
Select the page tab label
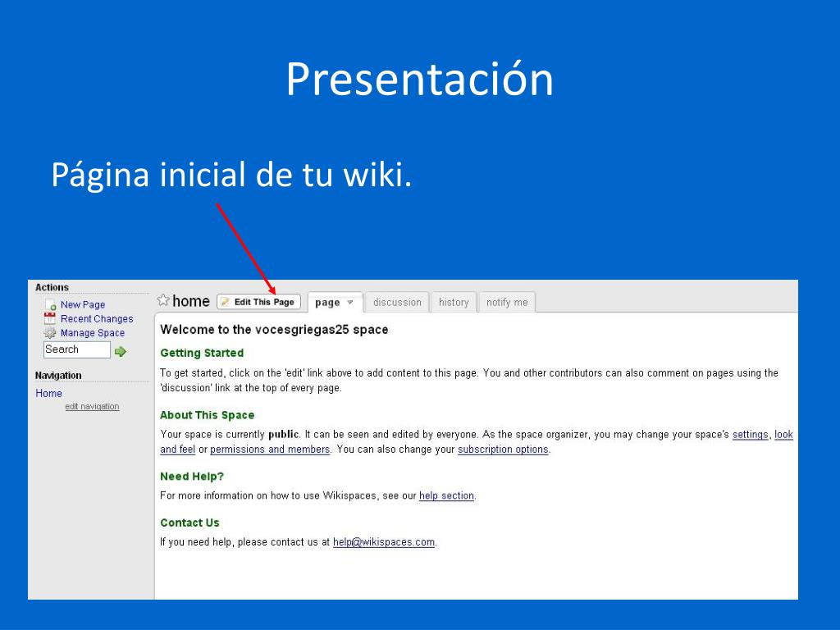pos(327,304)
